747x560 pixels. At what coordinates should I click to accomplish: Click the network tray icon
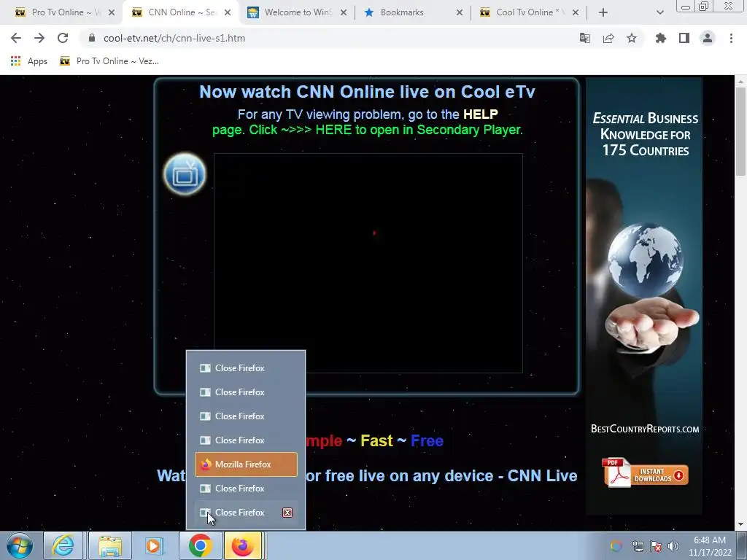tap(638, 546)
